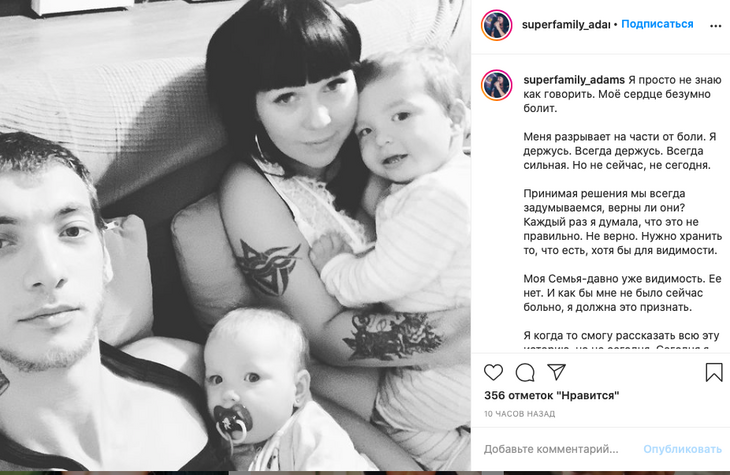Open header username superfamily_adams
Viewport: 730px width, 475px height.
pos(566,25)
